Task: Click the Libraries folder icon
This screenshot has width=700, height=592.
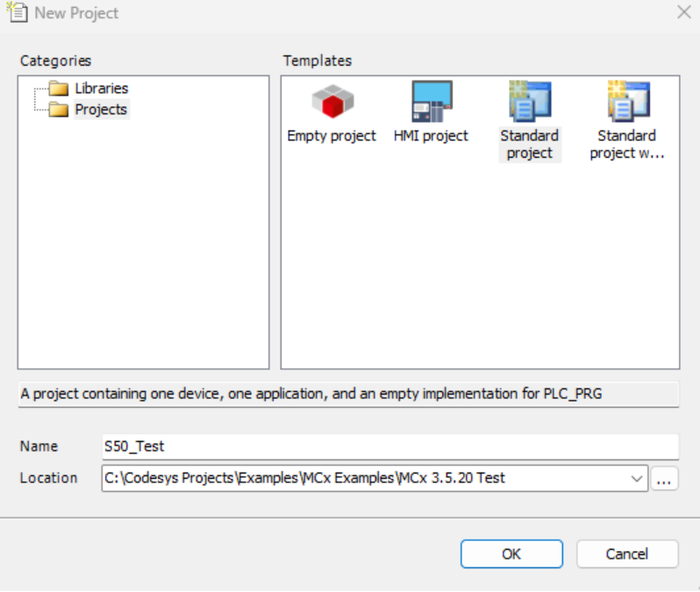Action: (59, 89)
